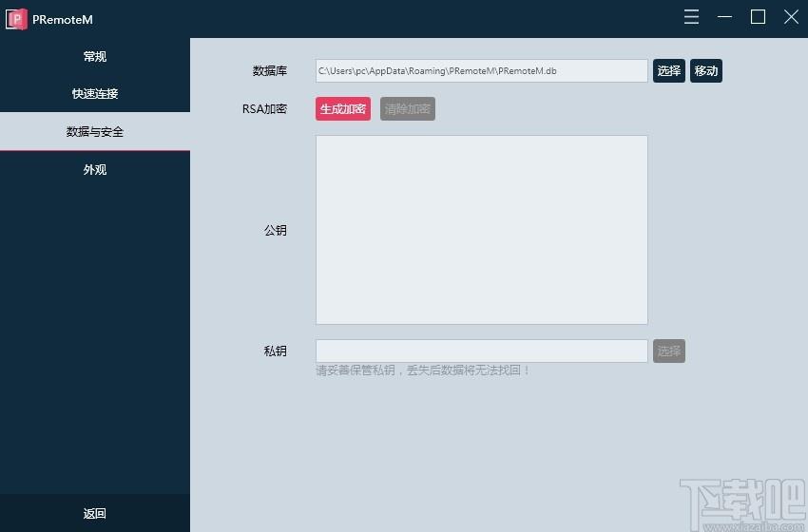
Task: Open the 外观 settings tab
Action: pyautogui.click(x=95, y=169)
